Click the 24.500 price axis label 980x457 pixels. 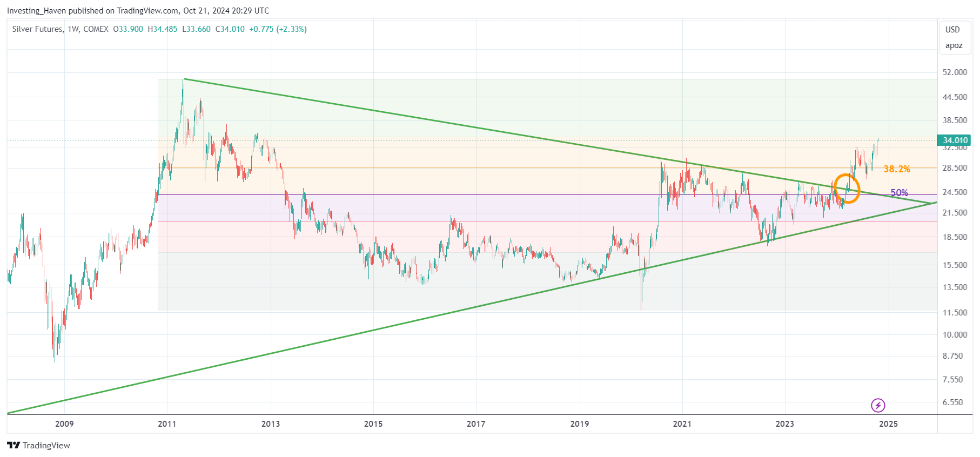[x=955, y=192]
